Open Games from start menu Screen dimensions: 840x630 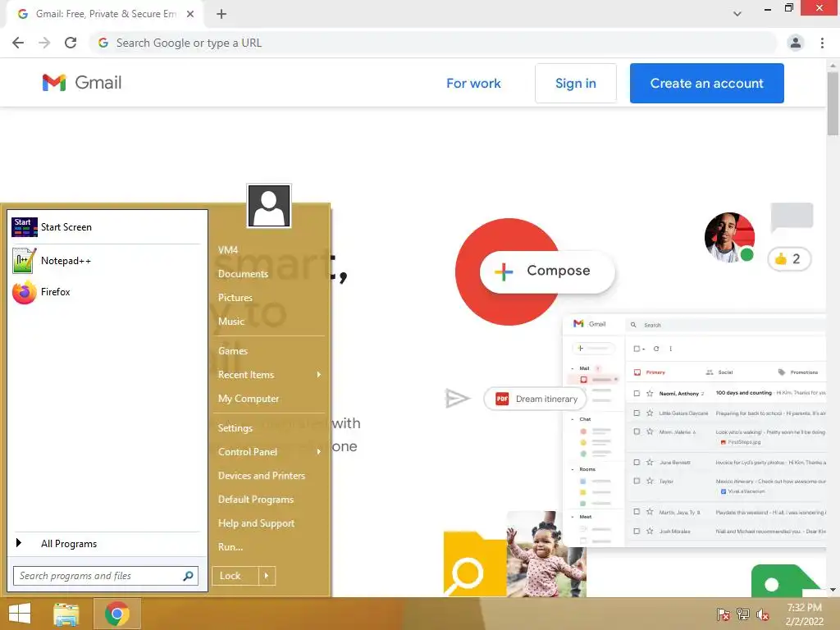(232, 351)
